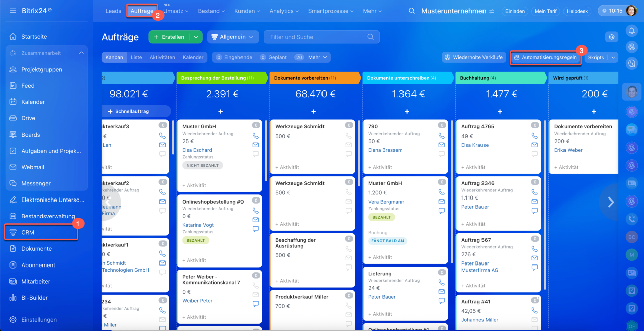Open the hamburger menu next to Bitrix24
The height and width of the screenshot is (331, 644).
pyautogui.click(x=13, y=11)
